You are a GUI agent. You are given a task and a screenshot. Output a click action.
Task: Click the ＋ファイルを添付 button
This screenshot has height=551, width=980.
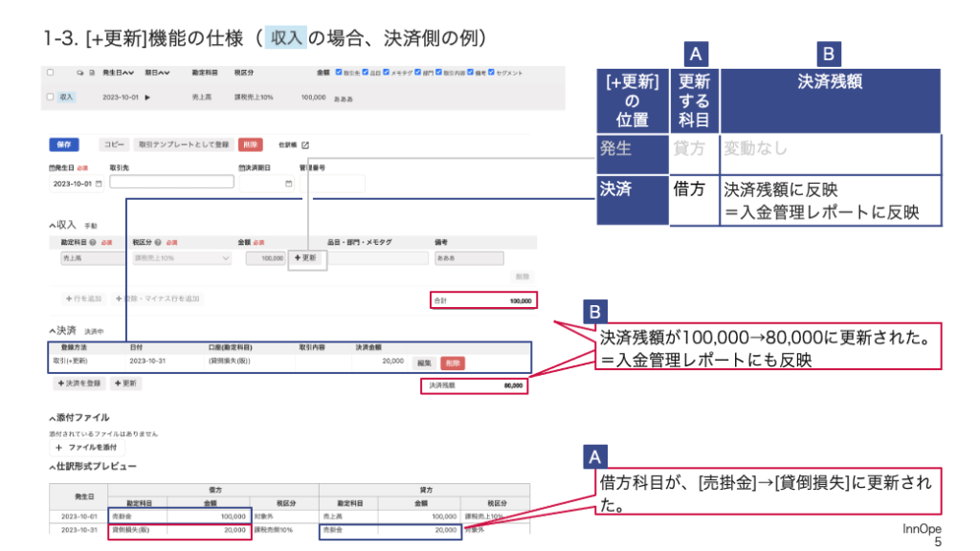87,448
